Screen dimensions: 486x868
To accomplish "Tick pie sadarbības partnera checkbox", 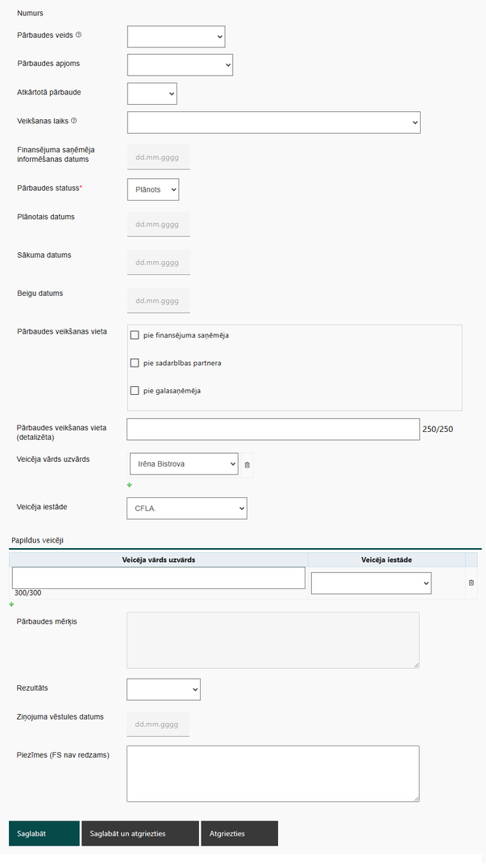I will [135, 363].
